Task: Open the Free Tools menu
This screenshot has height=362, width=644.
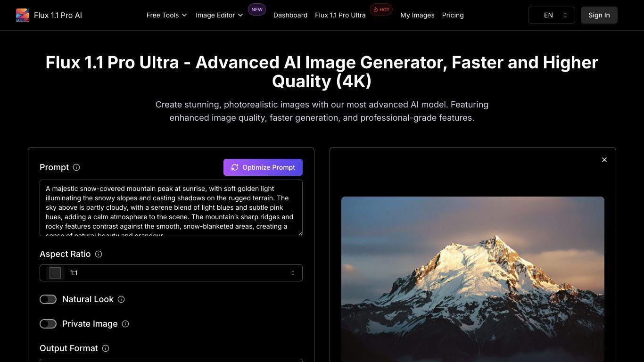Action: pyautogui.click(x=167, y=15)
